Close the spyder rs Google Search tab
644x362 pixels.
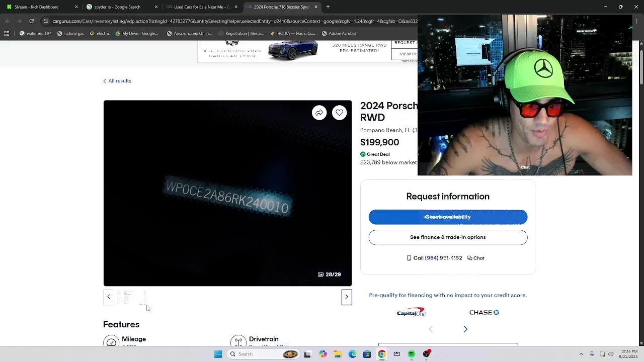pos(156,7)
